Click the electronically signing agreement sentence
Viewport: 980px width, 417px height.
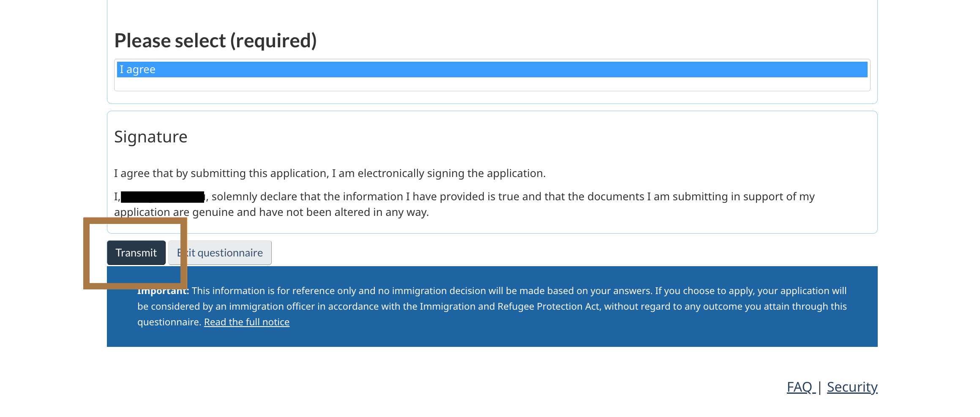(330, 173)
